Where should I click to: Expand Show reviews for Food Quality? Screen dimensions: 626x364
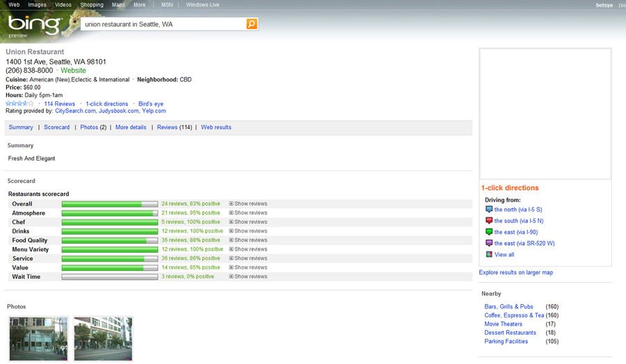coord(248,240)
